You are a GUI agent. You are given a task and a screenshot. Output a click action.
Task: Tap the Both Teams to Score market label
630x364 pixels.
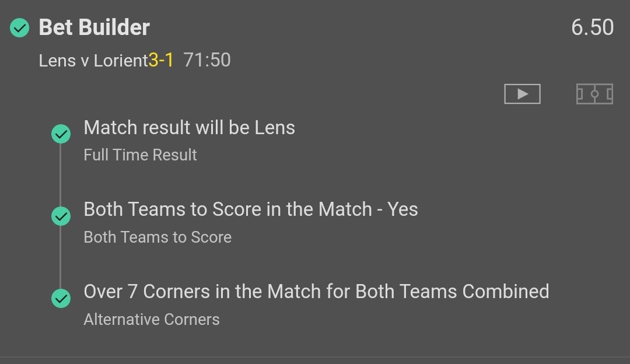(157, 237)
